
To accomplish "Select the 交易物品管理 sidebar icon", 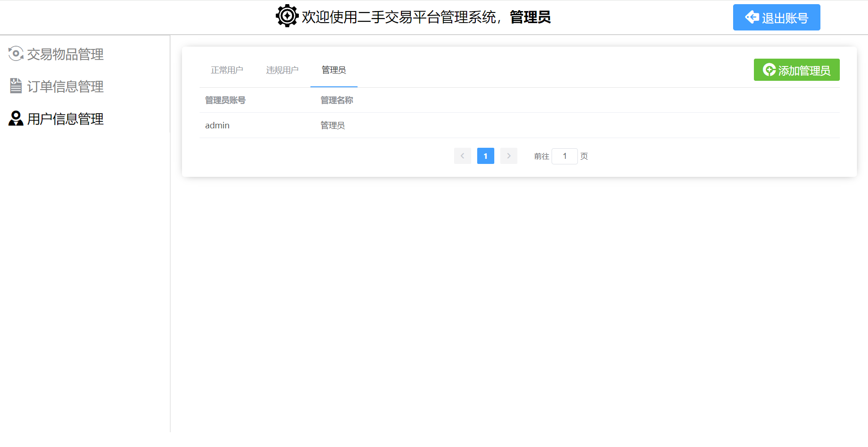I will (16, 54).
